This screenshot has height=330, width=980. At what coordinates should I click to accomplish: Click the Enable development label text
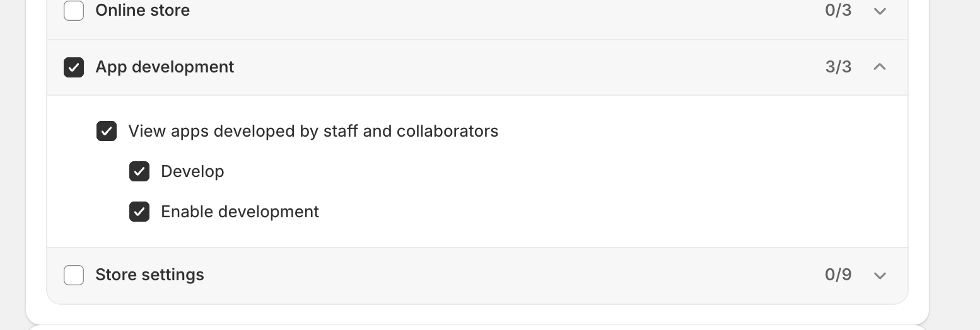point(240,212)
